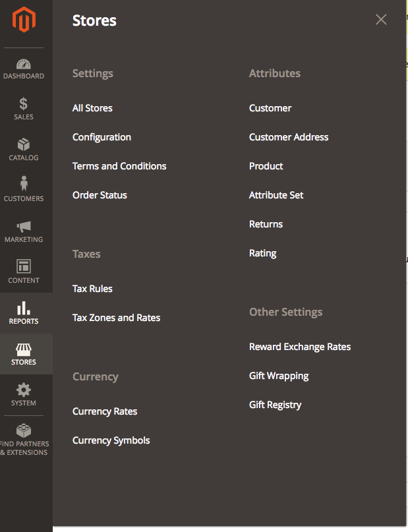Select Currency Symbols link
The height and width of the screenshot is (532, 408).
tap(111, 441)
